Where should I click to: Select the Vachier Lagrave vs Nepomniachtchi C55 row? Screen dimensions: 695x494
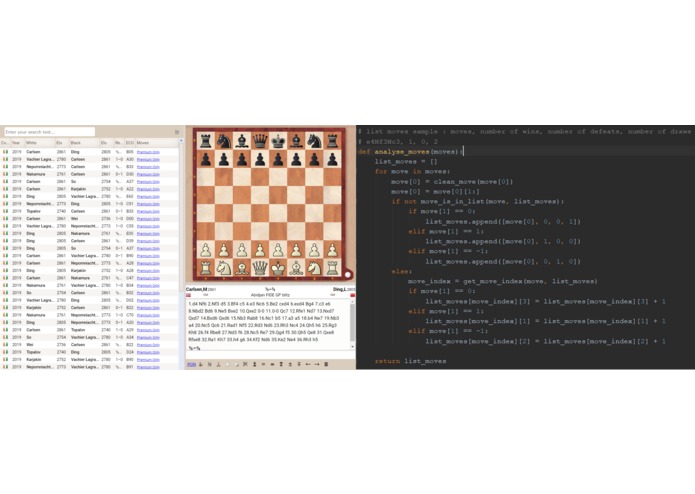(x=90, y=226)
